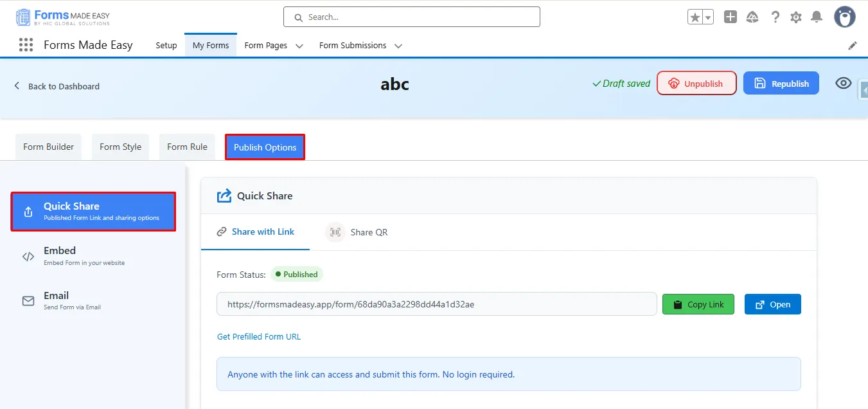
Task: Expand the Form Pages dropdown chevron
Action: coord(299,46)
